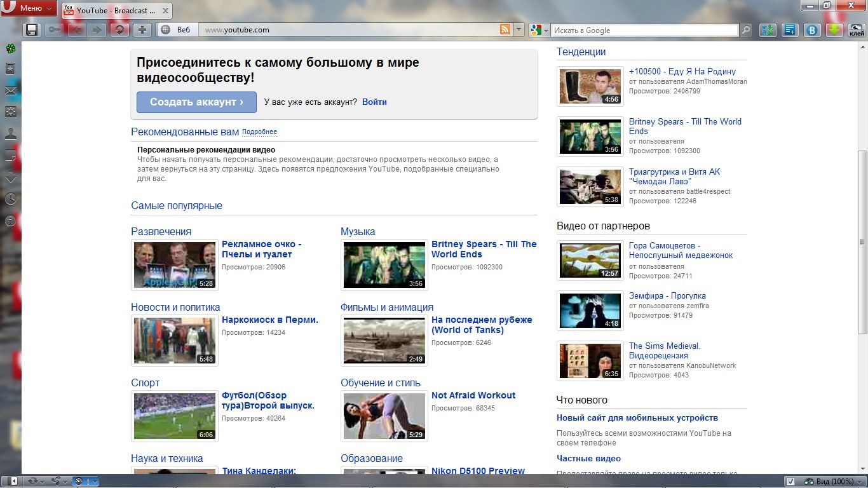Open the Наркокиоск в Перми video title
This screenshot has height=488, width=868.
270,320
